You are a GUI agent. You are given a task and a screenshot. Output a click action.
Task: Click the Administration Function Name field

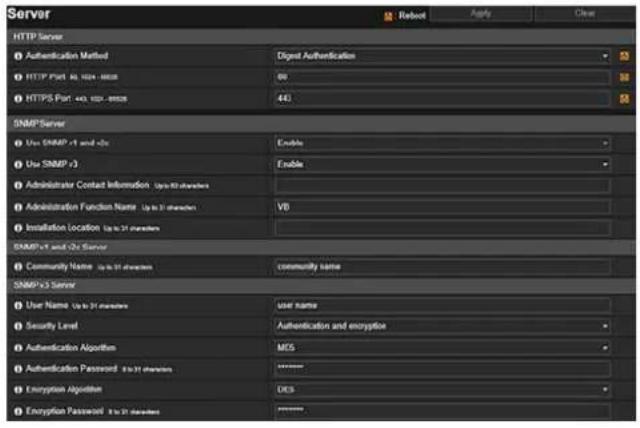coord(442,207)
